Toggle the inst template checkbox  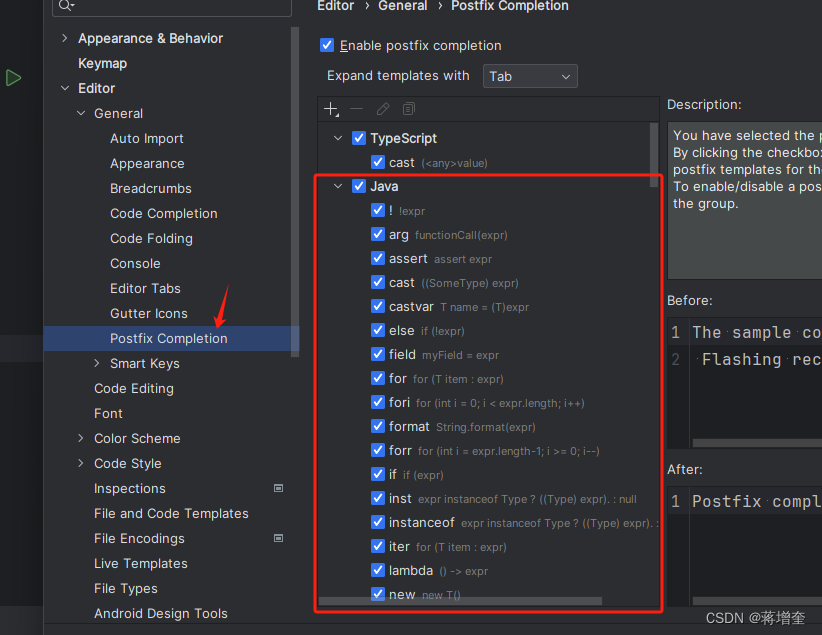(377, 498)
